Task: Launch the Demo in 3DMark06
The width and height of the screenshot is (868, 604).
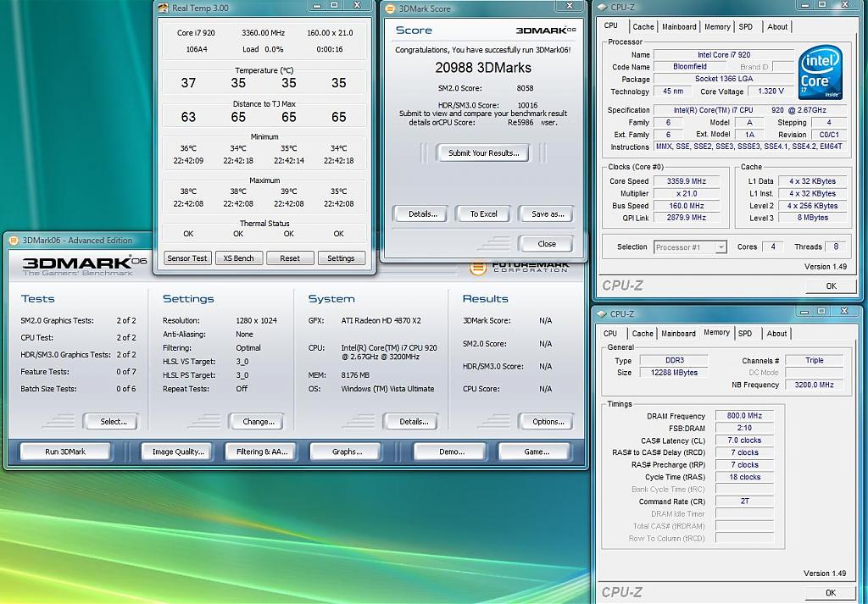Action: [x=452, y=452]
